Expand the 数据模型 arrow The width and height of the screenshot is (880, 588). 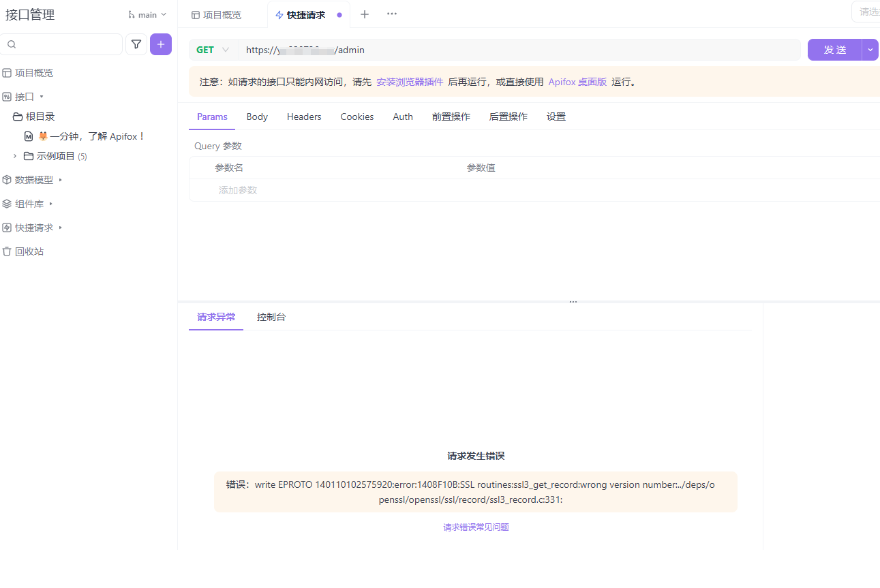(x=60, y=180)
